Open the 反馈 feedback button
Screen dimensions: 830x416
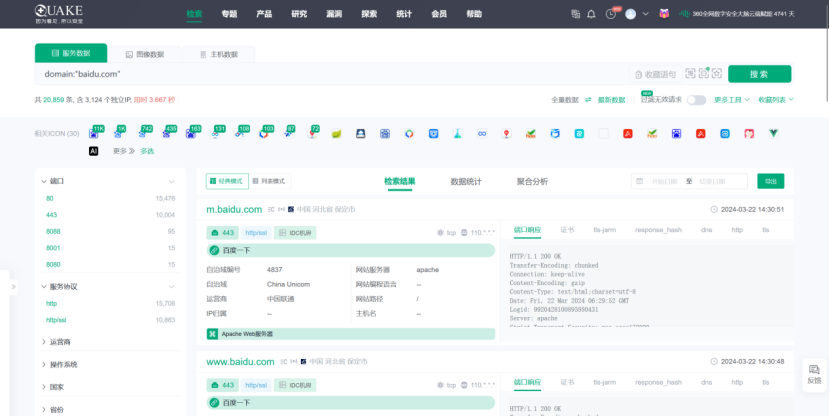814,375
